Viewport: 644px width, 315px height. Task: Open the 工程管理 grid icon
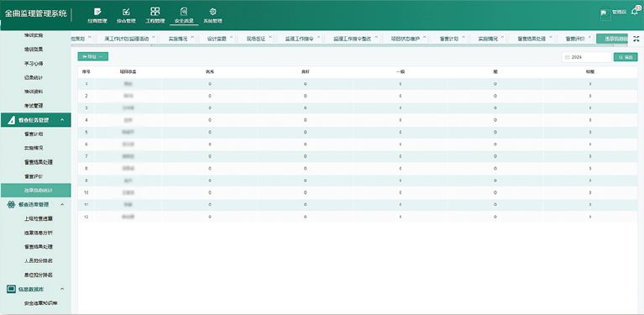tap(154, 15)
